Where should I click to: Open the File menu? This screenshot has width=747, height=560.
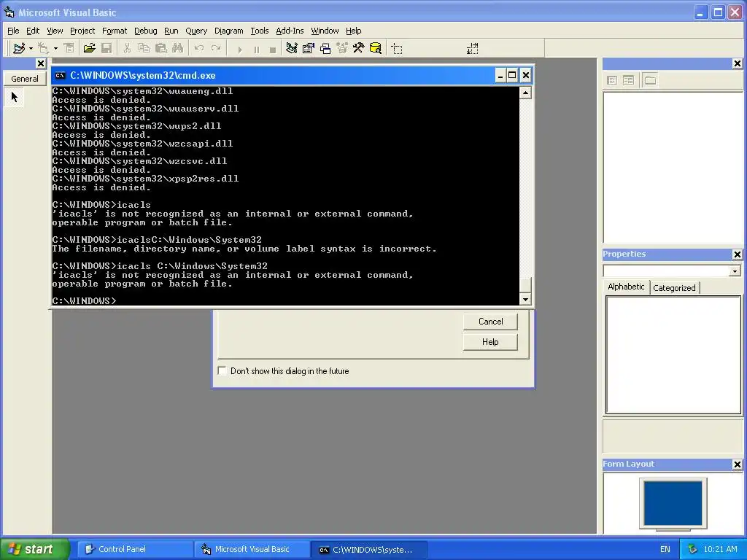(x=13, y=31)
